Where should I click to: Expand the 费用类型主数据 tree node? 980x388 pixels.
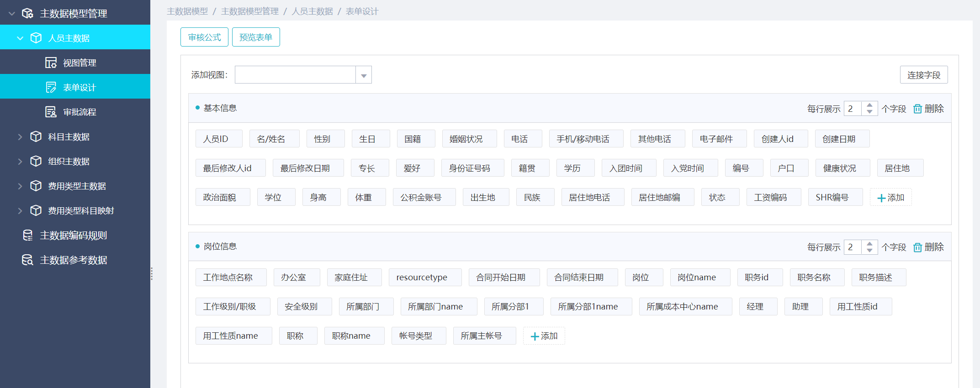tap(20, 186)
